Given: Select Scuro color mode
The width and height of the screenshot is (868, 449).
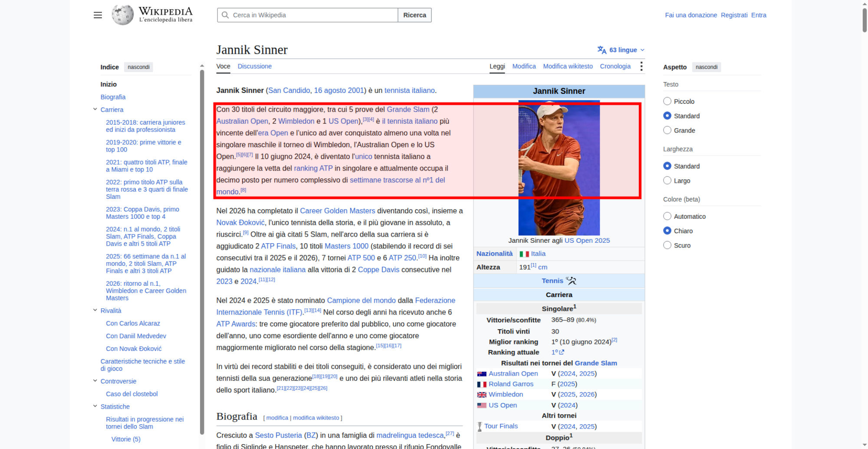Looking at the screenshot, I should (667, 245).
